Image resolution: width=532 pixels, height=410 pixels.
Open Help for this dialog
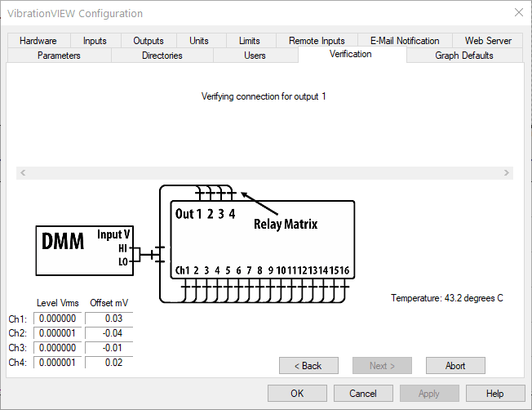click(x=495, y=394)
